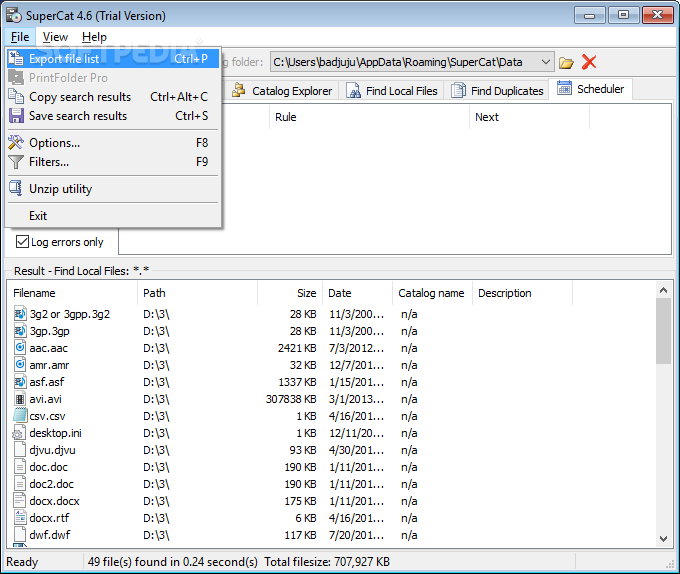Click the results scrollbar down arrow
The height and width of the screenshot is (574, 680).
point(663,538)
